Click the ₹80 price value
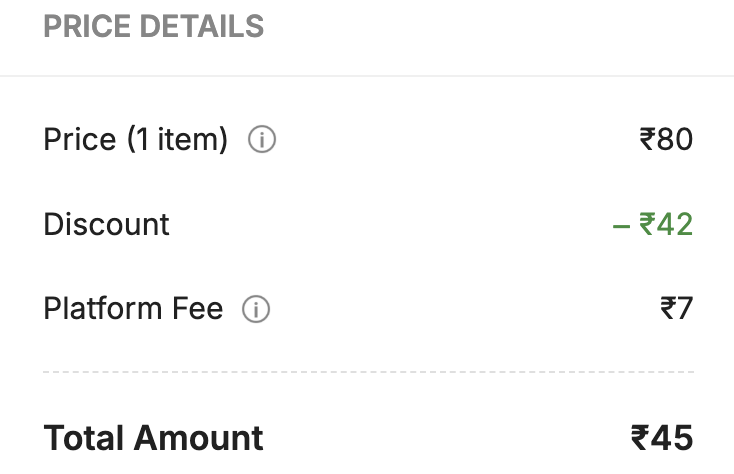Screen dimensions: 734x474 pos(666,140)
